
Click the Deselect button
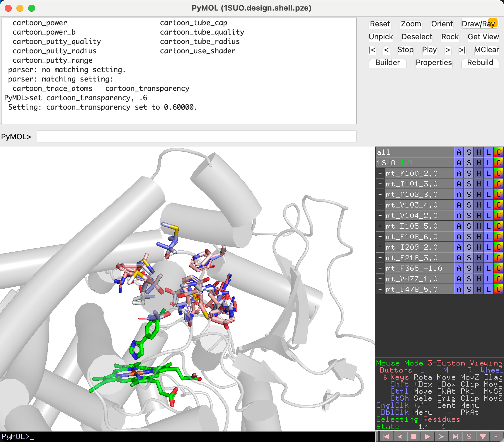[x=417, y=37]
